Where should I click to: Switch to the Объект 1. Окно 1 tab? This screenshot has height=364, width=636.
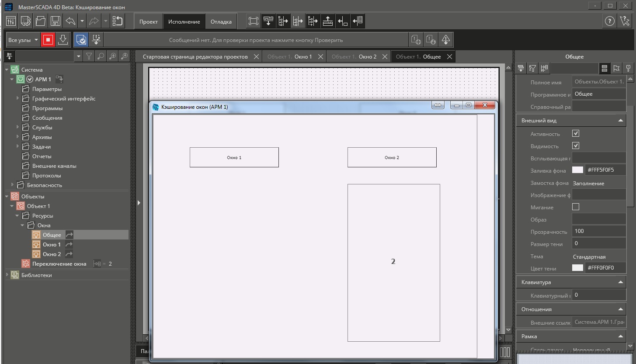(290, 57)
